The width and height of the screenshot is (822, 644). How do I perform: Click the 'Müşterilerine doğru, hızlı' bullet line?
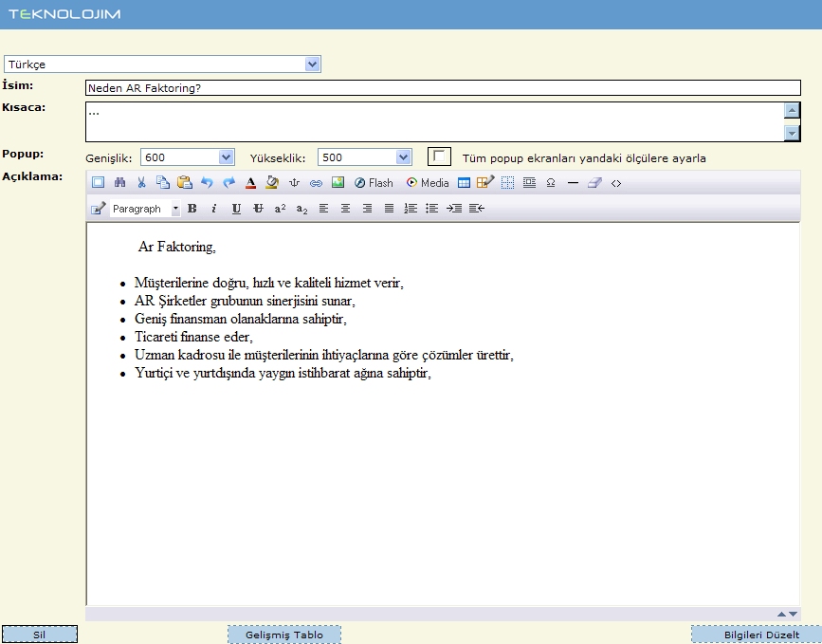point(269,284)
